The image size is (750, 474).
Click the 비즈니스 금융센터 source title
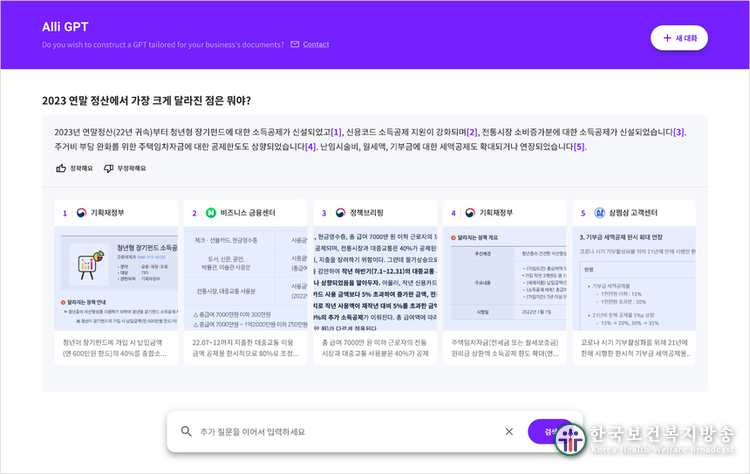coord(248,213)
